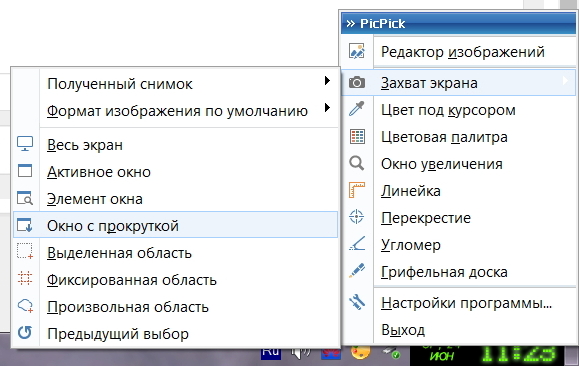
Task: Expand the Захват экрана submenu arrow
Action: click(565, 81)
